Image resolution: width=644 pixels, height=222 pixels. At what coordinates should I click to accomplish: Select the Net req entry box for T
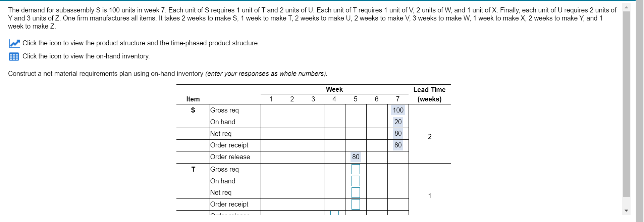pos(356,192)
